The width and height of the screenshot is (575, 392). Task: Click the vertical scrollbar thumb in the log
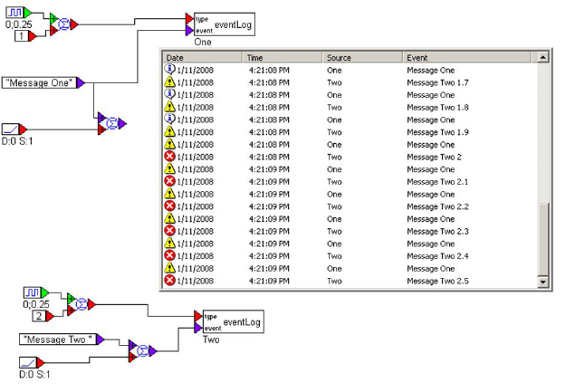[542, 239]
